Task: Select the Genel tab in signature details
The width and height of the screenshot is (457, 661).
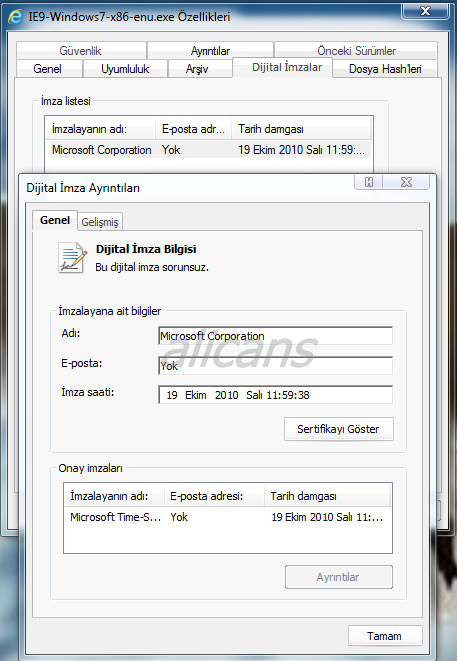Action: [x=55, y=220]
